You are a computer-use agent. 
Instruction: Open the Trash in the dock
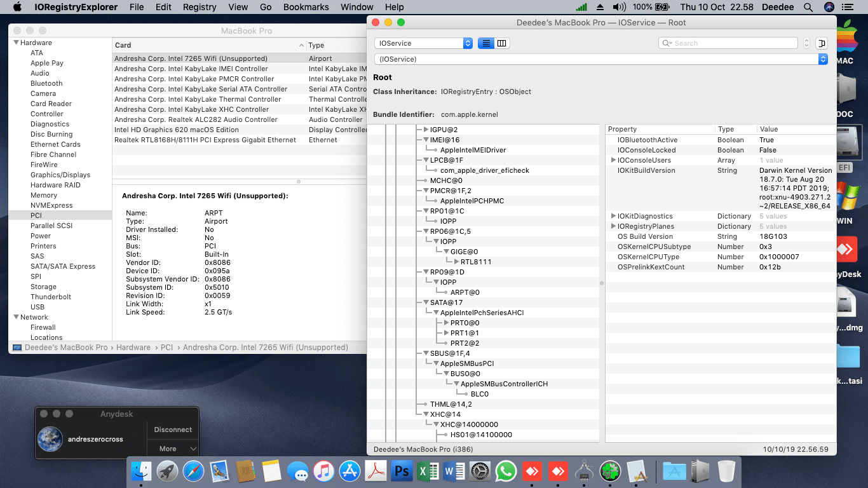click(726, 471)
